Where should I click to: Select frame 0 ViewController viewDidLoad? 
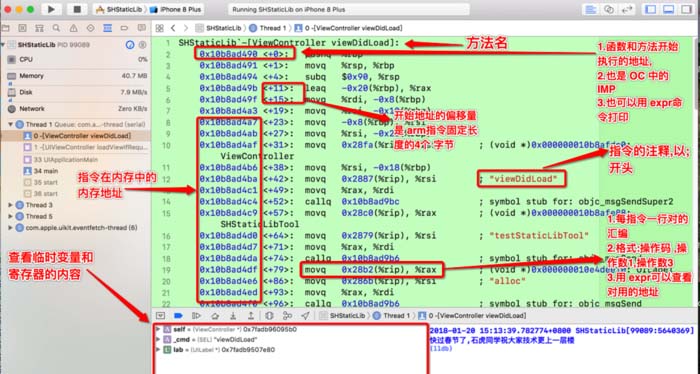(75, 136)
